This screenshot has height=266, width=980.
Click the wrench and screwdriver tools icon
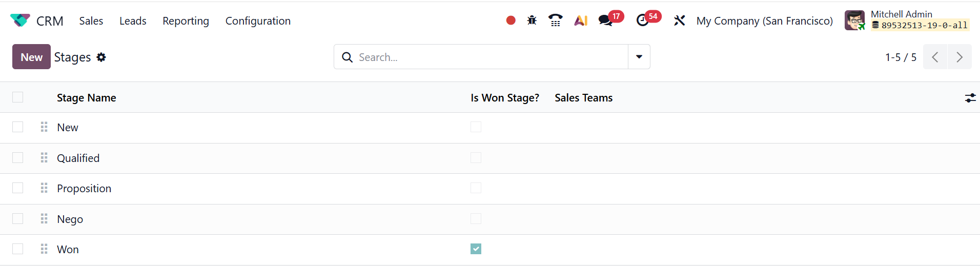[679, 21]
